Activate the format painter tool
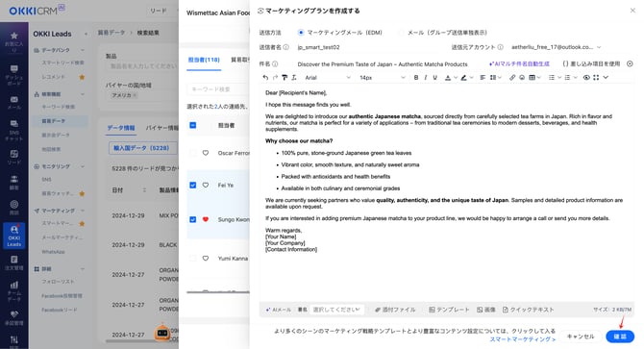This screenshot has height=349, width=644. coord(285,77)
